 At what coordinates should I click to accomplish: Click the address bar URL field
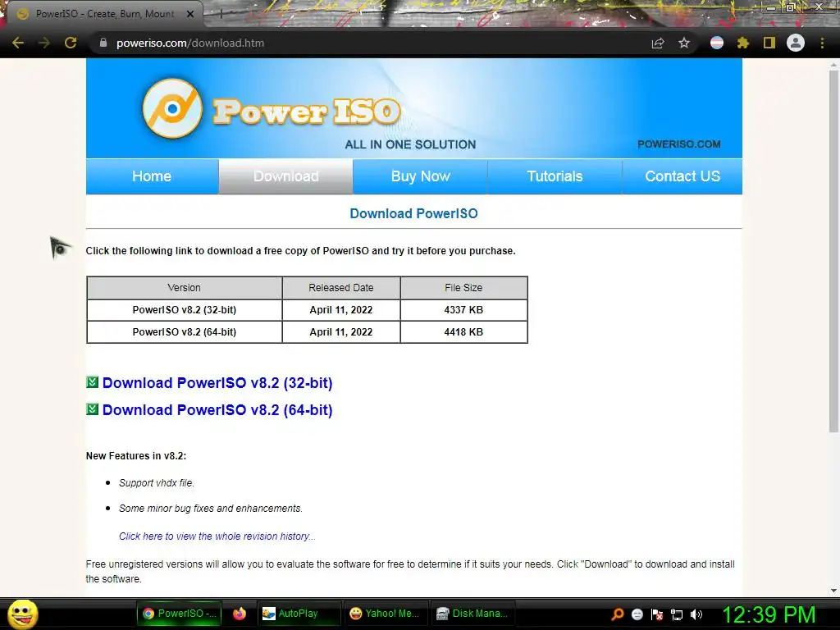click(x=370, y=43)
